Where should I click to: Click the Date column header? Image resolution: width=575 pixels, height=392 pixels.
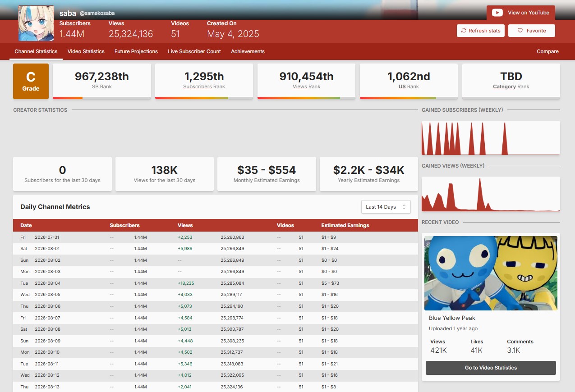pyautogui.click(x=26, y=225)
